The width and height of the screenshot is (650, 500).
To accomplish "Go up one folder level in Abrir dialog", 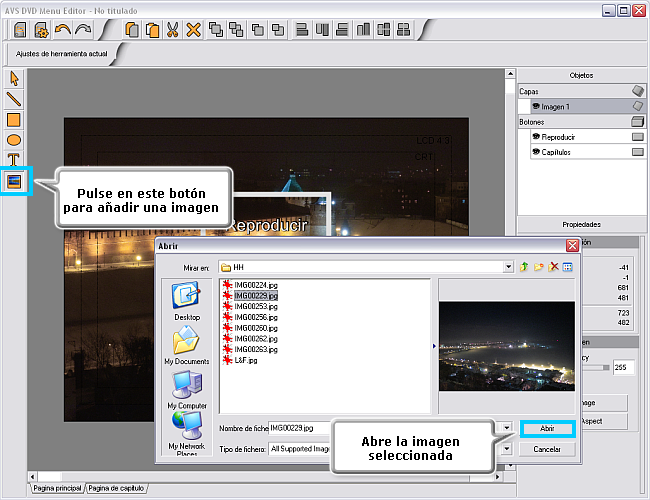I will coord(524,267).
